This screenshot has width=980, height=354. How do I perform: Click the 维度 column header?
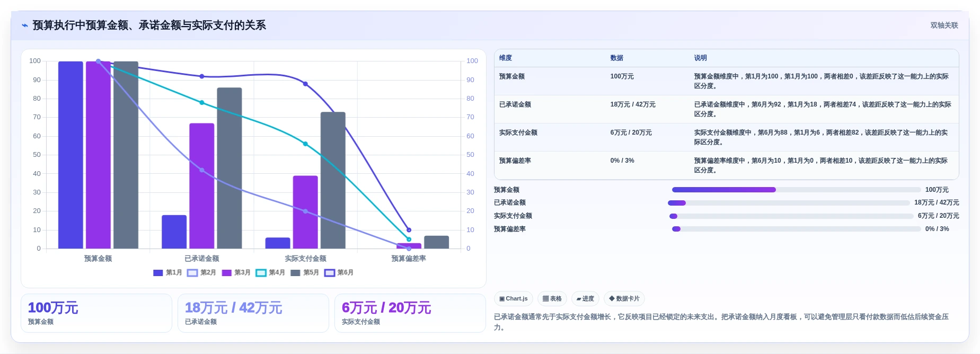pos(506,58)
